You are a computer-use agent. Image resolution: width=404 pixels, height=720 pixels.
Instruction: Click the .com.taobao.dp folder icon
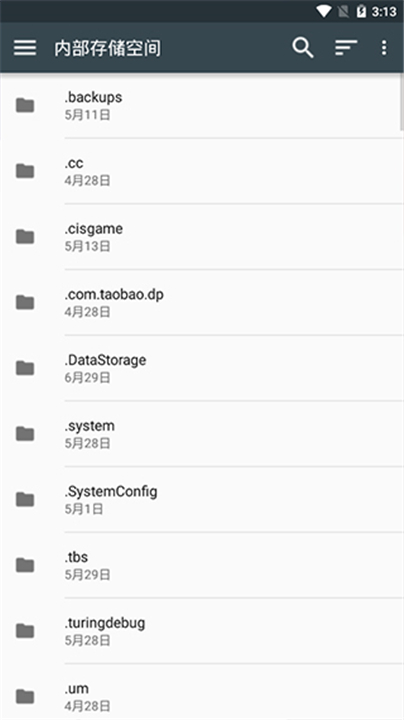coord(25,303)
